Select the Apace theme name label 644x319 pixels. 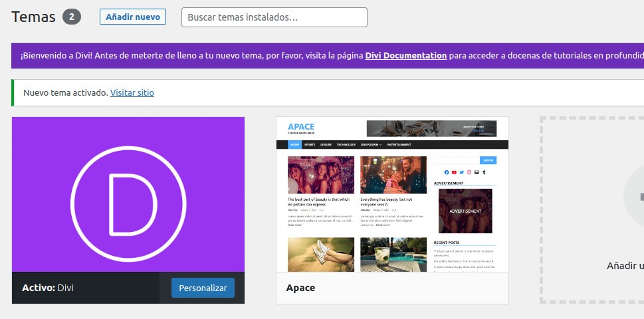click(300, 288)
